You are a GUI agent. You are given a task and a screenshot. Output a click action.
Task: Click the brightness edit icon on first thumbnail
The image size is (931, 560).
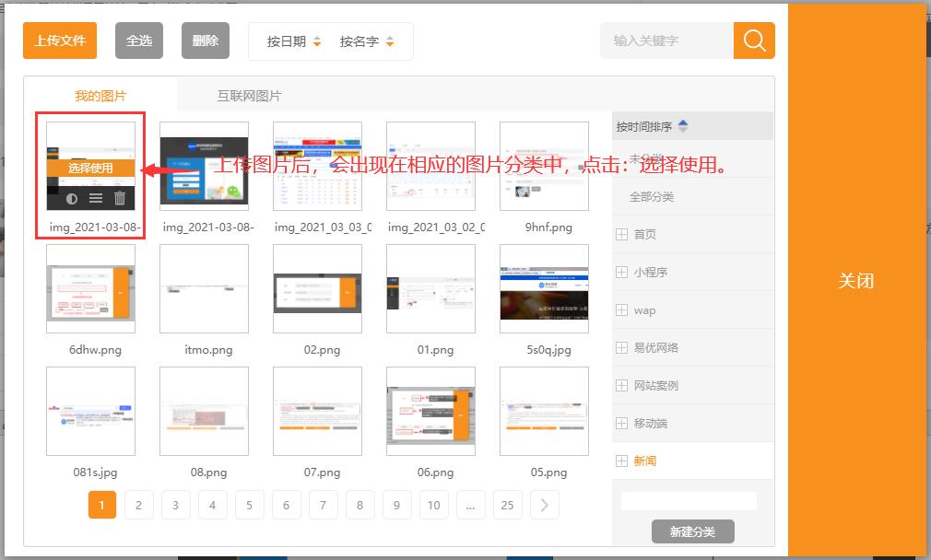point(72,197)
